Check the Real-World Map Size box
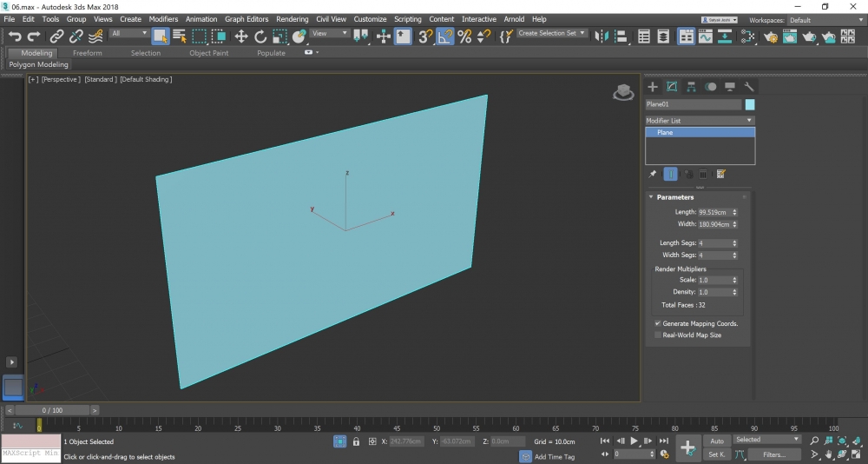Screen dimensions: 868x464 pos(658,335)
